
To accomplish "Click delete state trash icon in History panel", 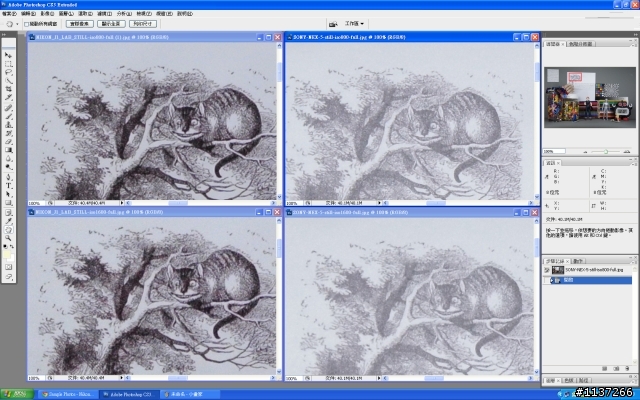I will tap(627, 369).
